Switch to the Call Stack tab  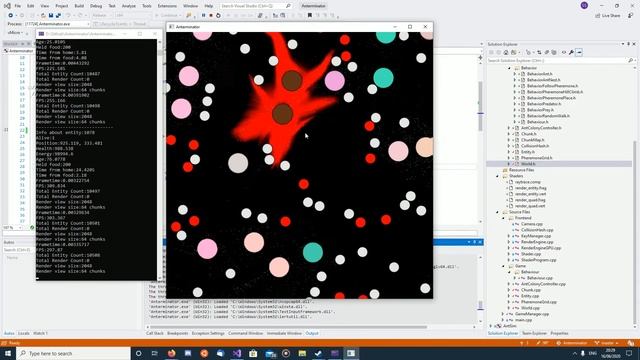pyautogui.click(x=155, y=333)
